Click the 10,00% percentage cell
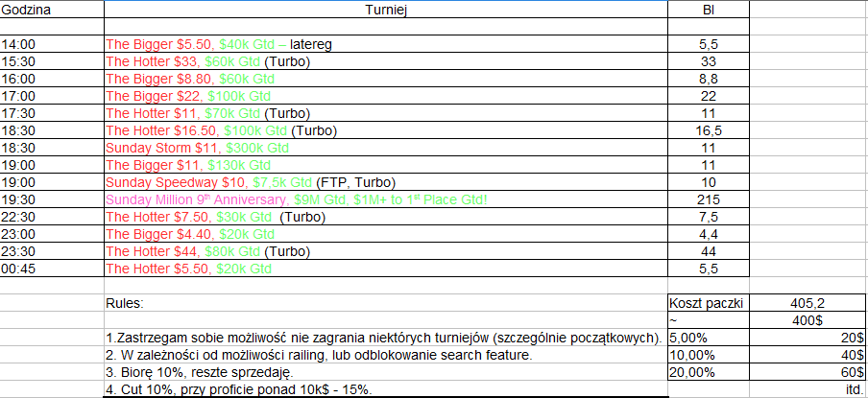The width and height of the screenshot is (868, 398). [708, 354]
